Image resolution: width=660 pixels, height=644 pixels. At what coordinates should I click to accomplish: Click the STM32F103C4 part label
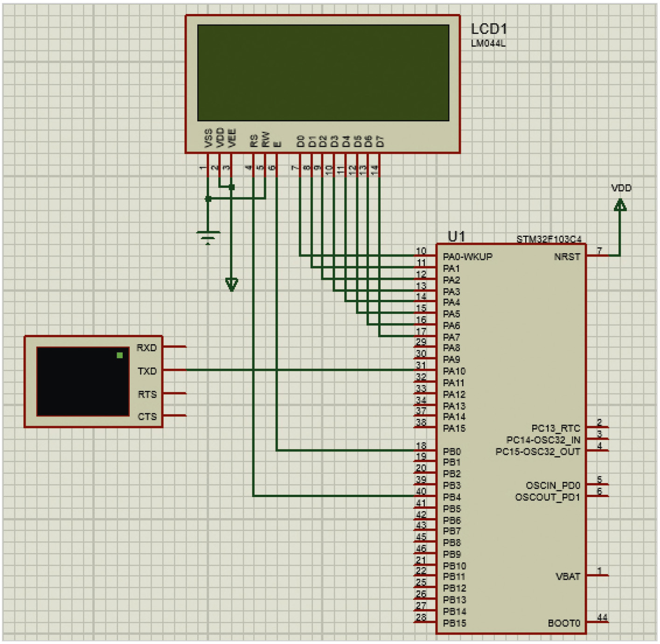[x=549, y=239]
